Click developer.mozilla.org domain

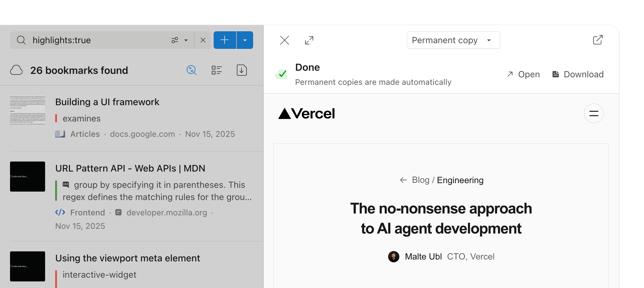pos(167,213)
